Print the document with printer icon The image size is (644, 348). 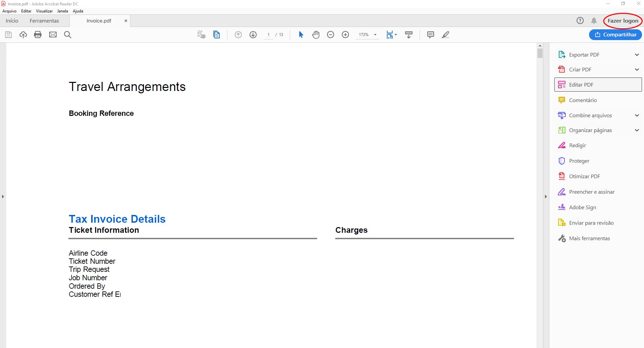point(38,35)
